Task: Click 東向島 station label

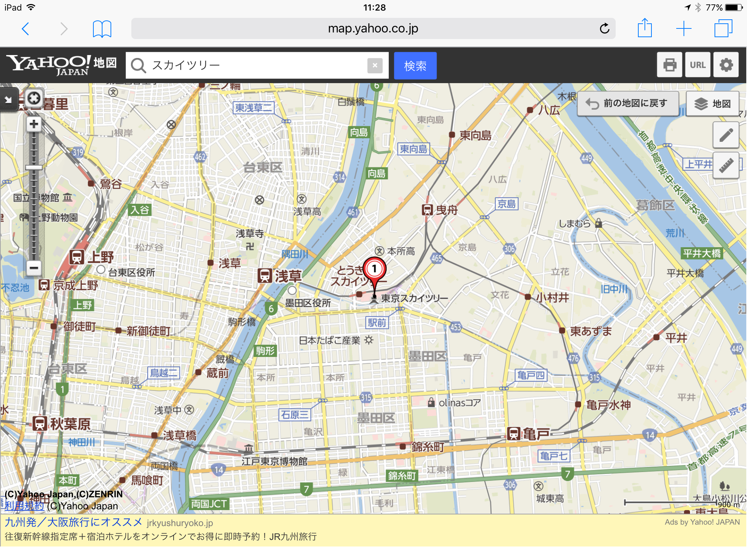Action: coord(475,136)
